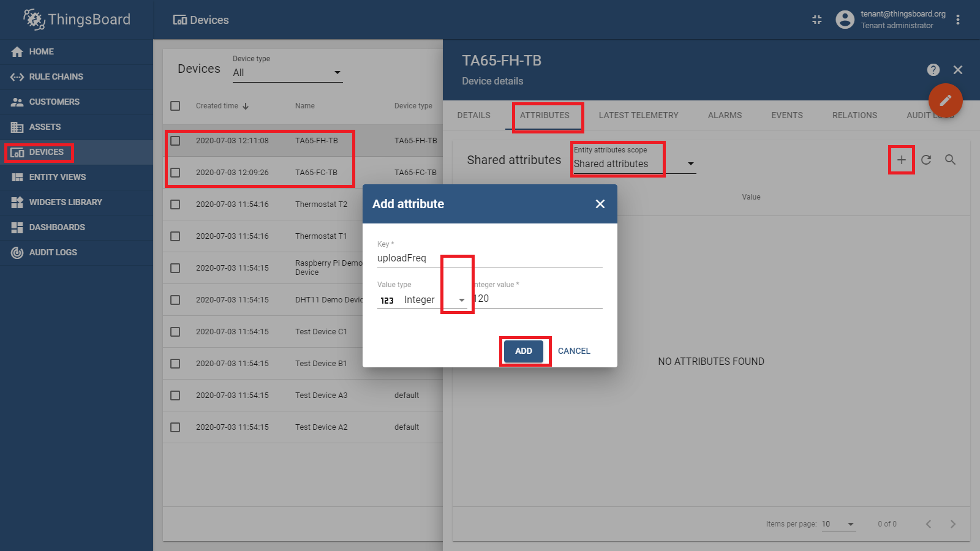This screenshot has height=551, width=980.
Task: Open the Device type All dropdown
Action: 287,72
